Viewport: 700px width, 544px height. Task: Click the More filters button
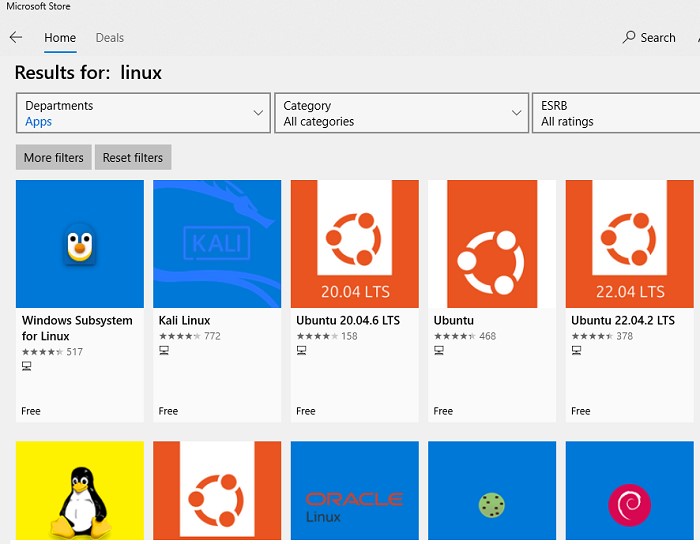pos(54,157)
